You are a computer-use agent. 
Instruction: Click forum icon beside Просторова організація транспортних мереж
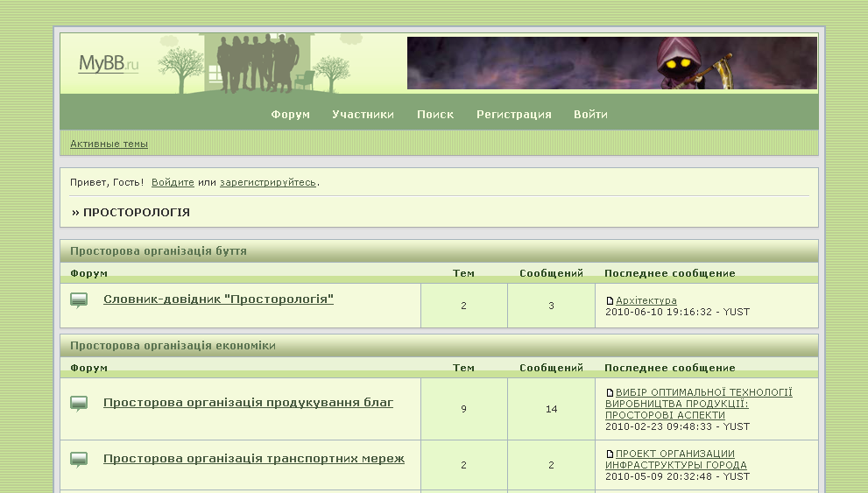tap(79, 460)
